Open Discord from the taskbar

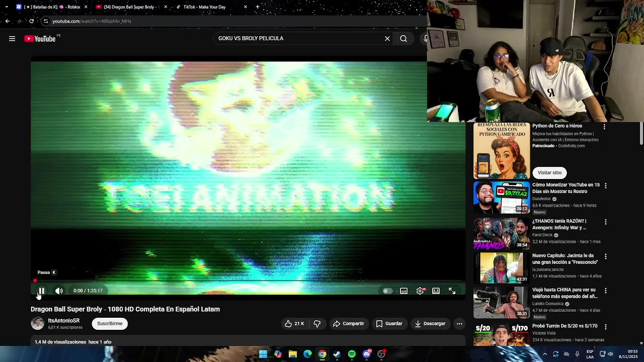pyautogui.click(x=367, y=354)
